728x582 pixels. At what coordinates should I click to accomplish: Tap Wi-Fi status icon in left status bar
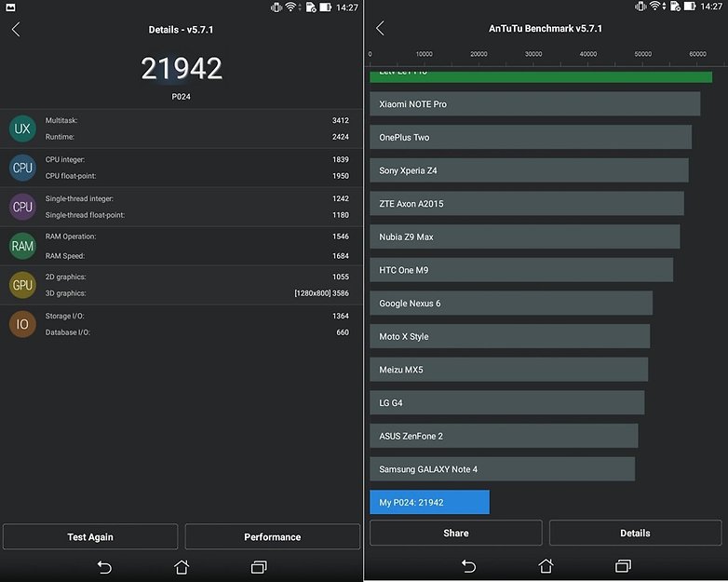click(x=291, y=7)
